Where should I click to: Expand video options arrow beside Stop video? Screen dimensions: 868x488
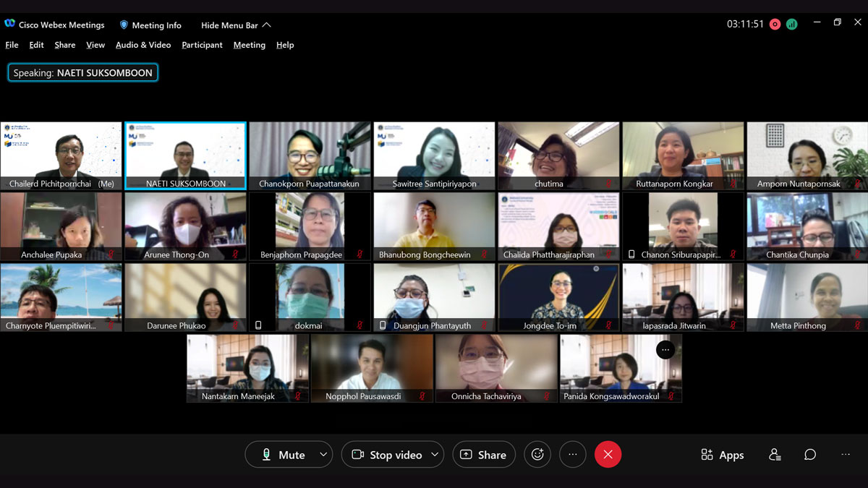pos(435,455)
